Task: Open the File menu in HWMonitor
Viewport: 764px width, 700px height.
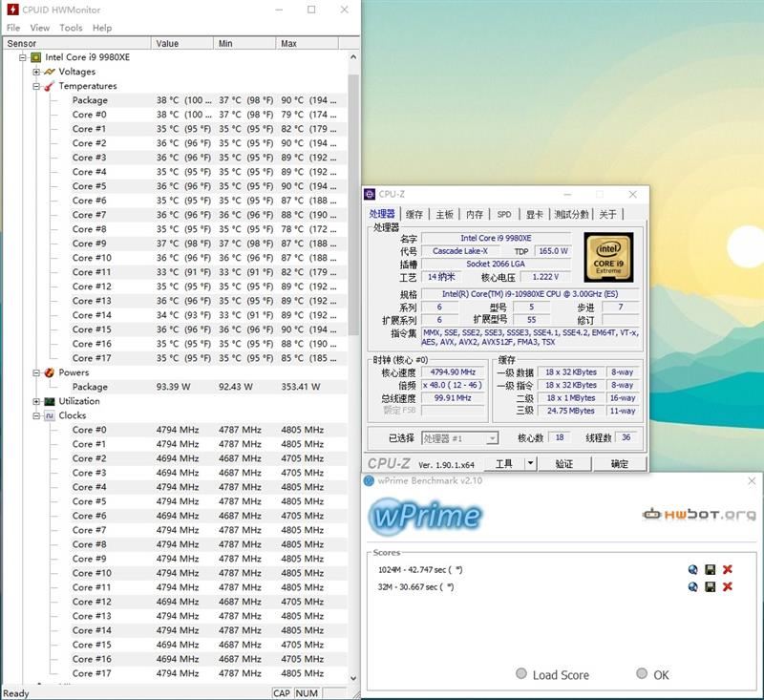Action: pos(13,28)
